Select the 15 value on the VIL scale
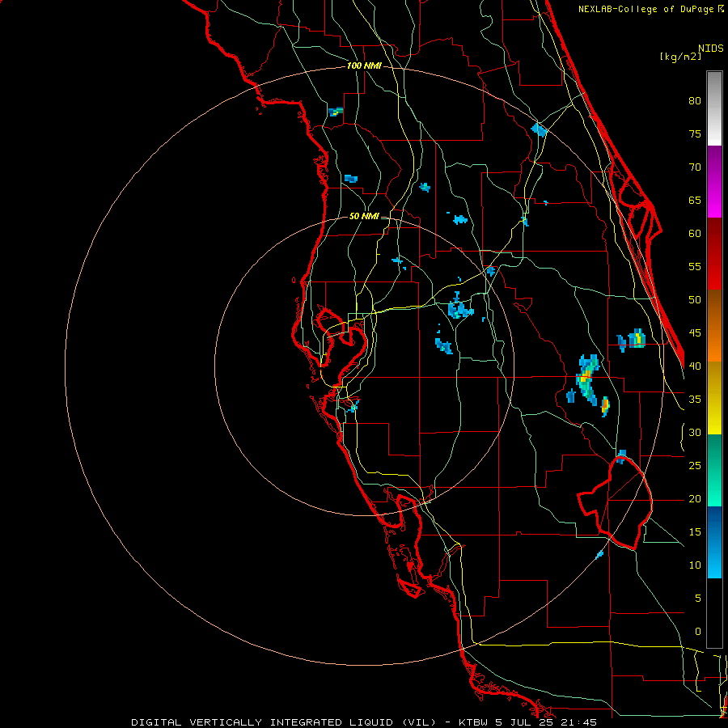Screen dimensions: 728x728 click(x=695, y=532)
